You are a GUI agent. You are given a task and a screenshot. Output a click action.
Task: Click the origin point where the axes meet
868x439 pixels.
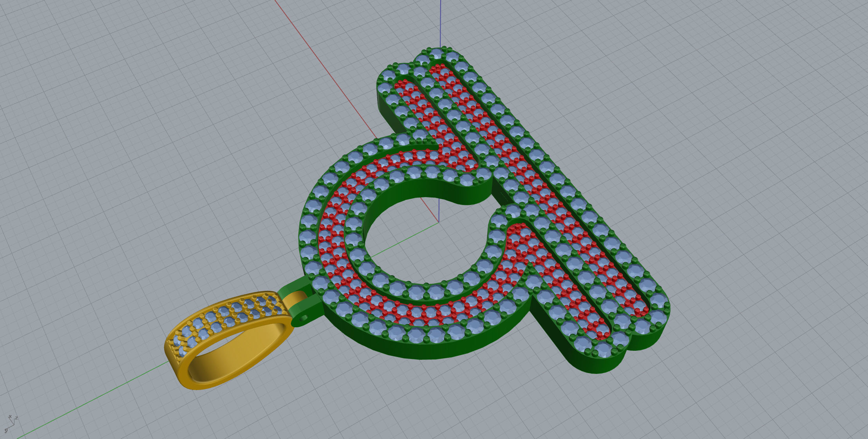coord(438,222)
